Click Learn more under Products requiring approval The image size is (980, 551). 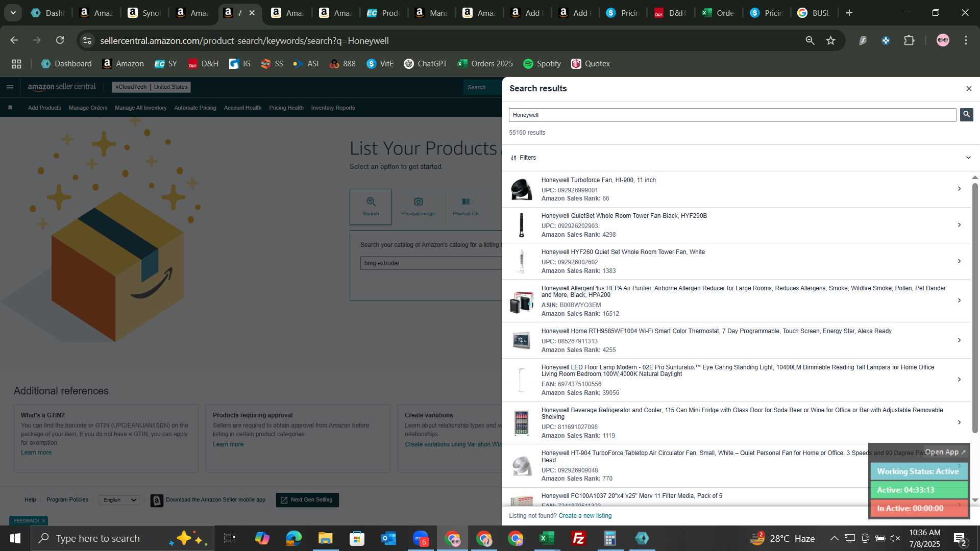pos(228,444)
